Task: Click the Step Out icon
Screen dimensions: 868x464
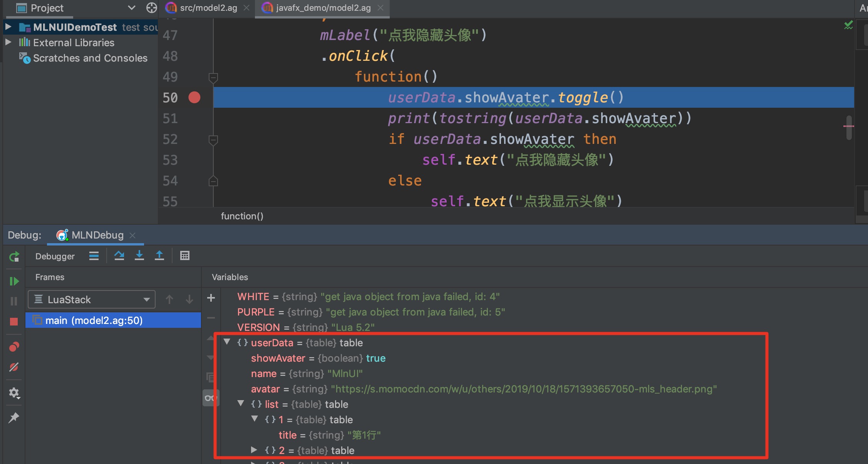Action: click(159, 256)
